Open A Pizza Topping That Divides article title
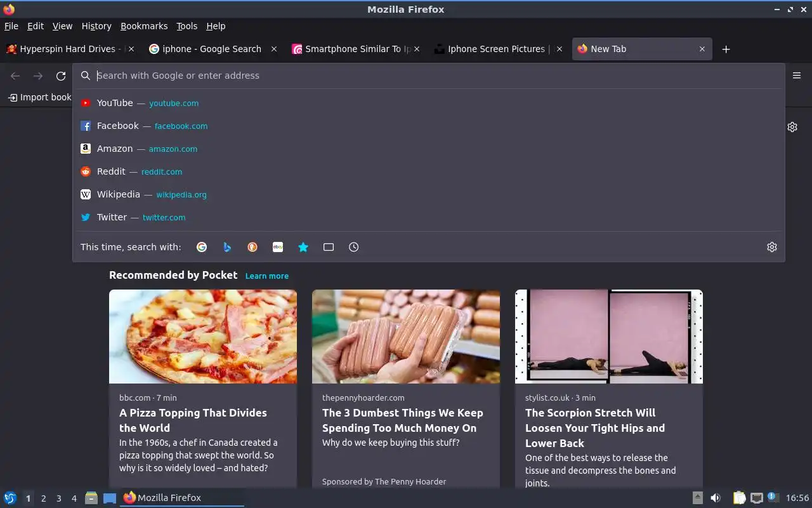 (x=193, y=420)
